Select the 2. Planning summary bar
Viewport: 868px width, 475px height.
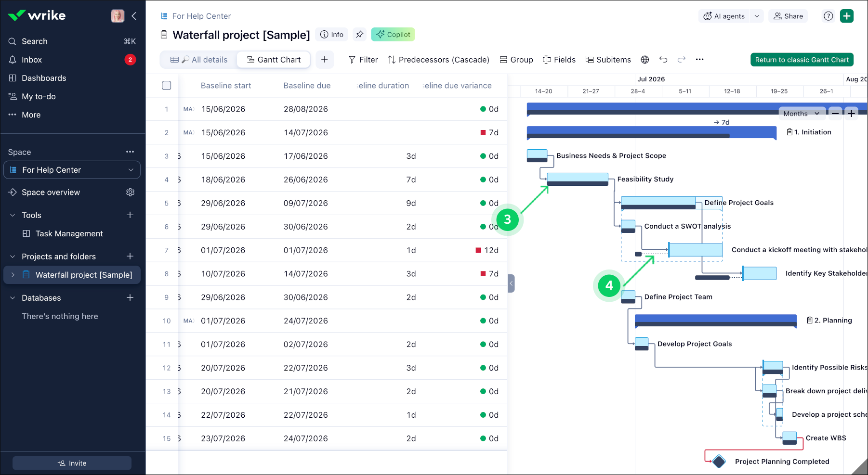pyautogui.click(x=716, y=321)
